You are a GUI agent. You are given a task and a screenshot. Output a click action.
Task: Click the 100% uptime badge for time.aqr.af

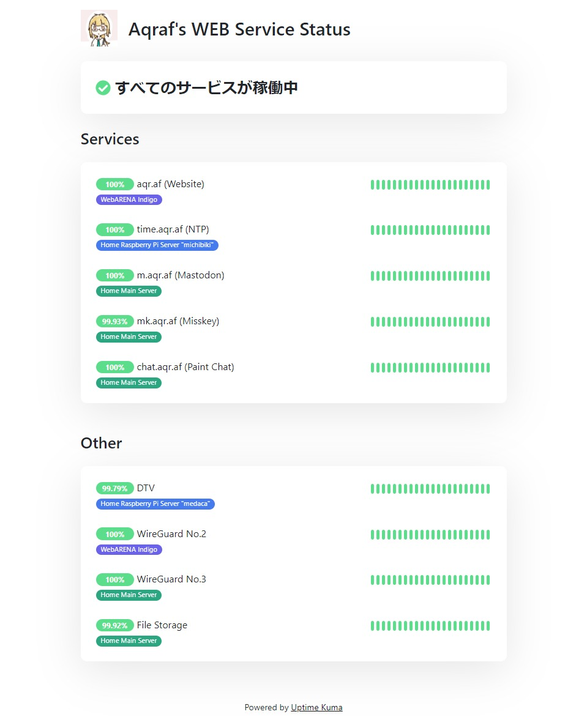[114, 230]
